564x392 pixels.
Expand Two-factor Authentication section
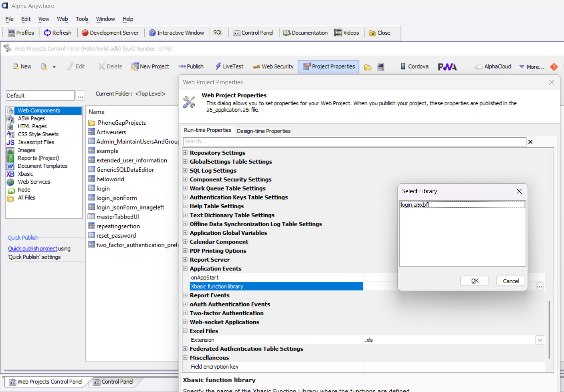[185, 313]
